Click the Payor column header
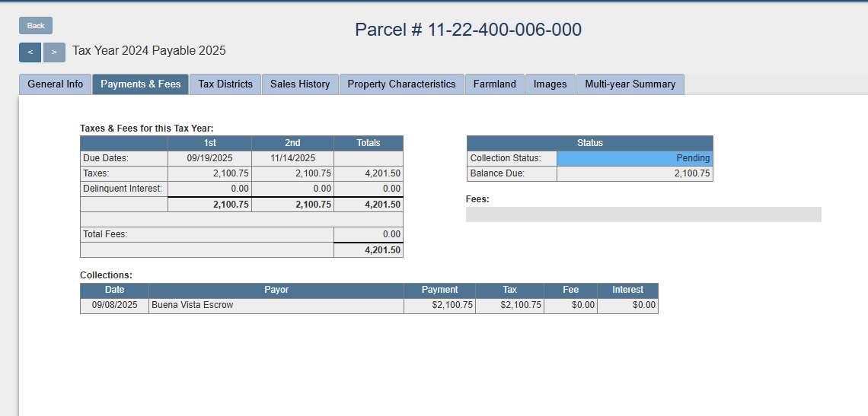This screenshot has width=868, height=416. [276, 290]
